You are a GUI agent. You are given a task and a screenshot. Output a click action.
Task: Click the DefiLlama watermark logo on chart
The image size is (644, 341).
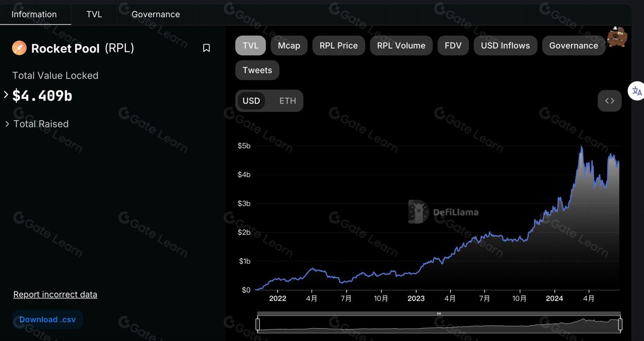(443, 212)
